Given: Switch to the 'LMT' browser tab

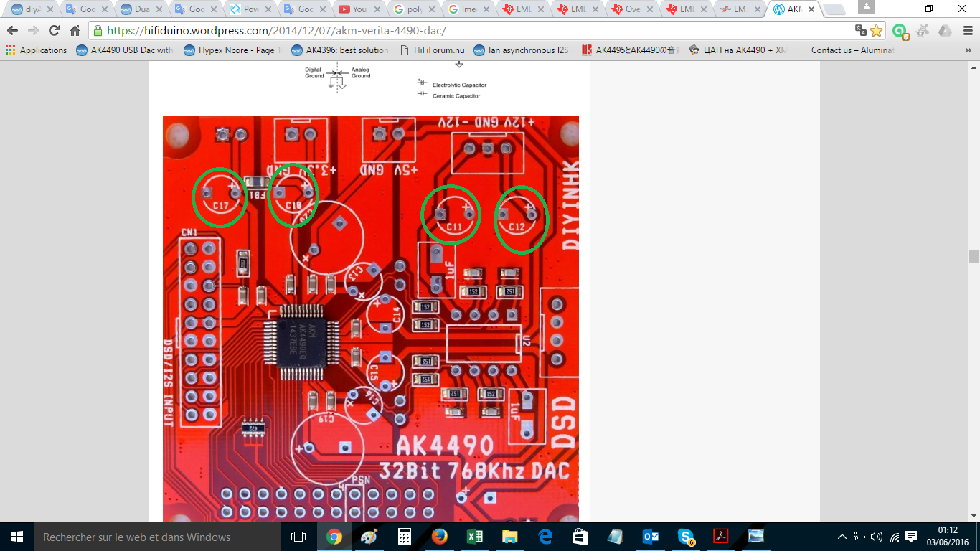Looking at the screenshot, I should click(x=740, y=9).
